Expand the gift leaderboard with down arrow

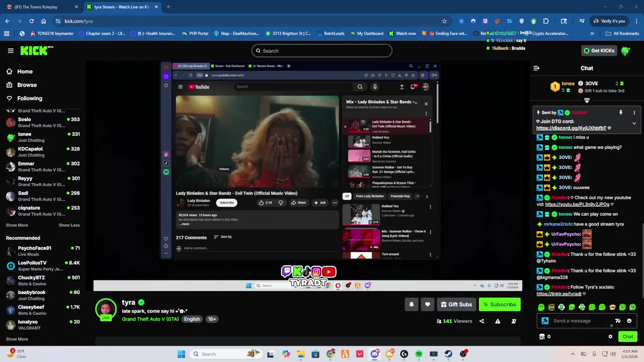pyautogui.click(x=587, y=101)
